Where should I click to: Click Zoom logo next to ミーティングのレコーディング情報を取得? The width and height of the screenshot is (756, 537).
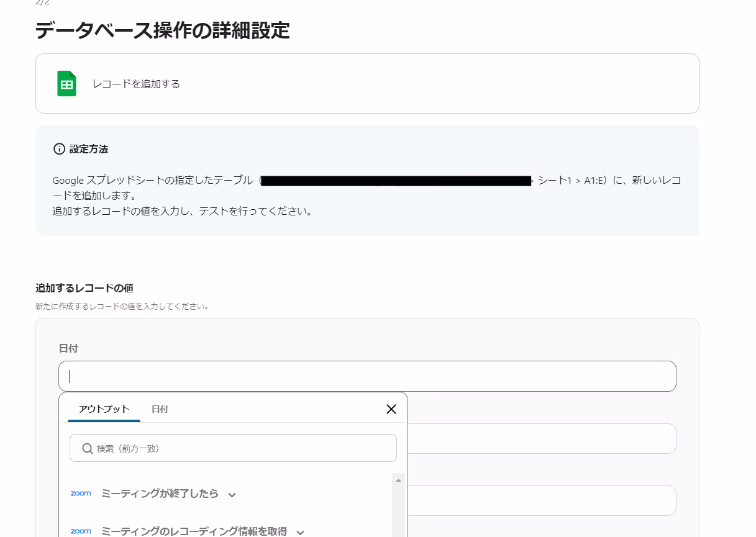point(81,531)
